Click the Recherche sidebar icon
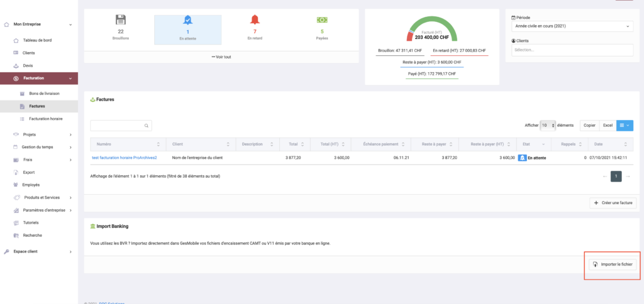The image size is (644, 304). [16, 236]
